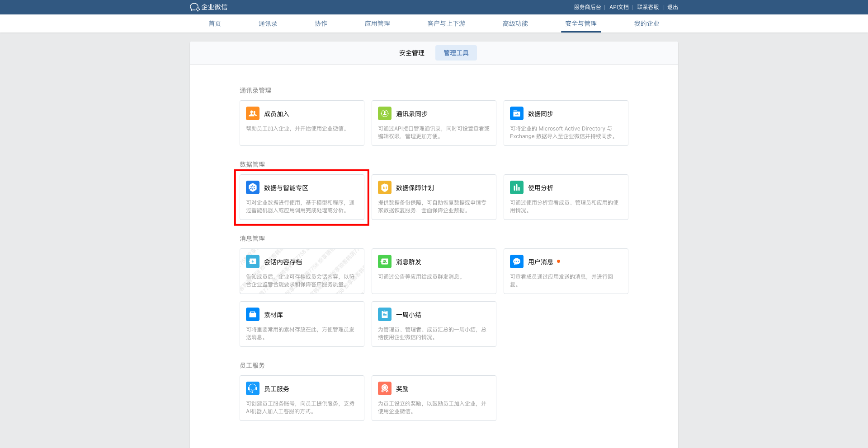Click the yellow 数据保障计划 shield icon
This screenshot has width=868, height=448.
coord(384,187)
